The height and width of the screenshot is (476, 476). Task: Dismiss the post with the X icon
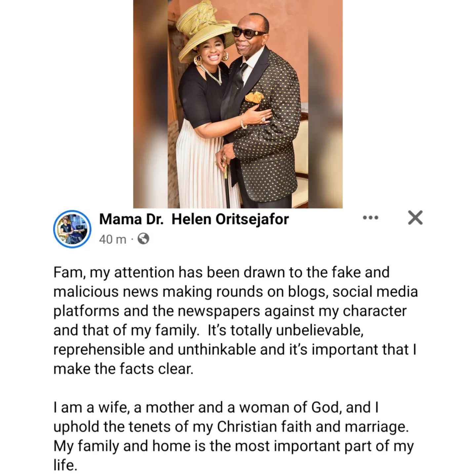(x=416, y=218)
